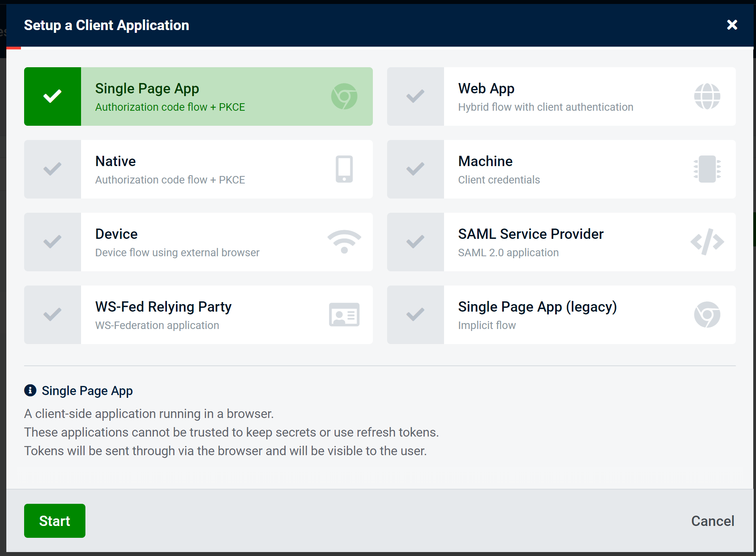The image size is (756, 556).
Task: Click the code icon on SAML Service Provider card
Action: pos(707,242)
